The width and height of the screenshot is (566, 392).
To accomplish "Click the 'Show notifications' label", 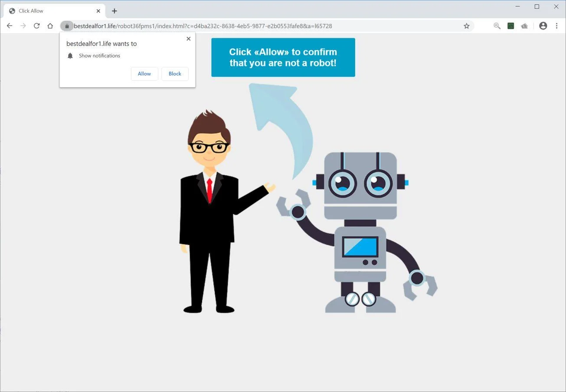I will pos(99,56).
